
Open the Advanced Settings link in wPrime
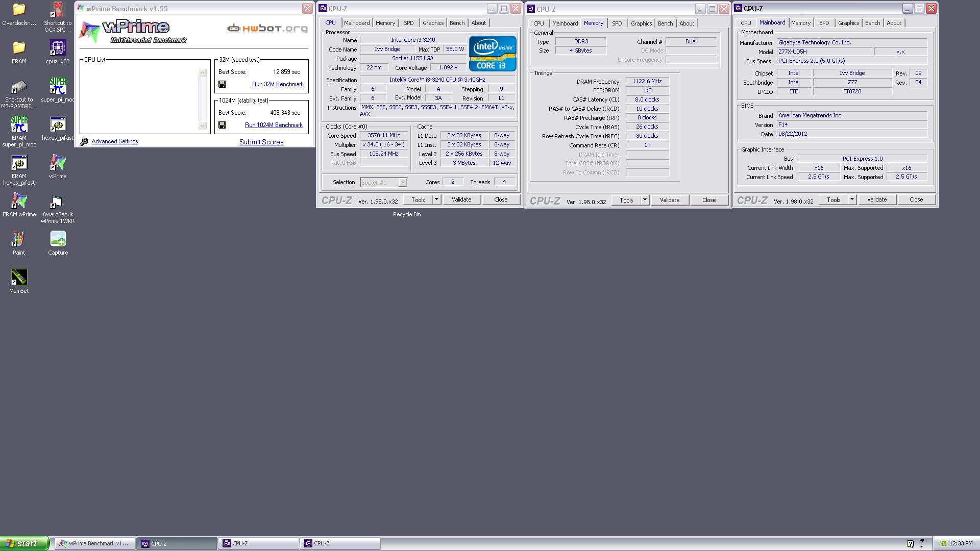(115, 141)
